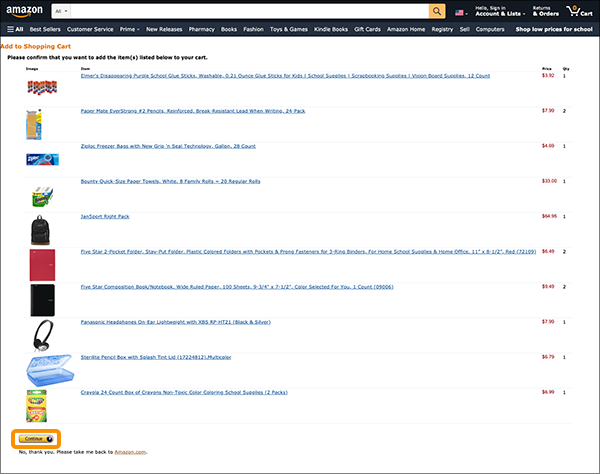
Task: Expand the Prime menu
Action: (x=129, y=29)
